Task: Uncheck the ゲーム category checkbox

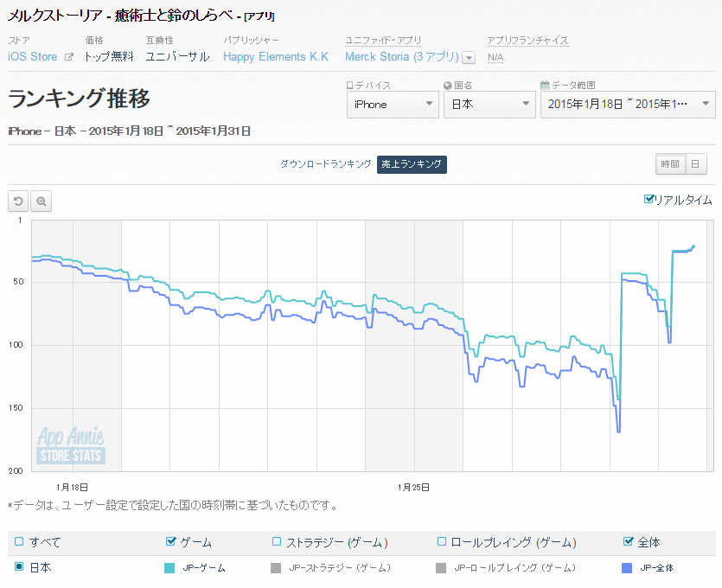Action: coord(170,541)
